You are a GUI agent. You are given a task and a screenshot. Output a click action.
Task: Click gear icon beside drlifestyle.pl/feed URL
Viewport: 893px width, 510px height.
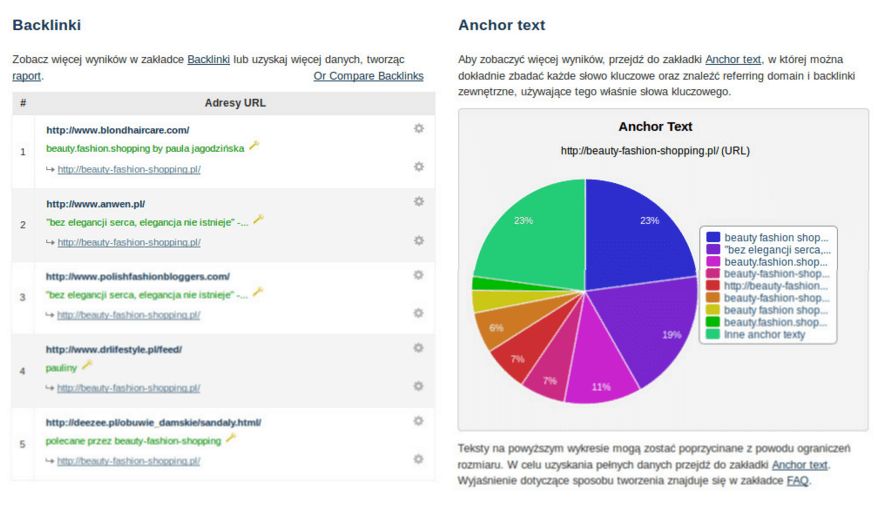tap(419, 348)
